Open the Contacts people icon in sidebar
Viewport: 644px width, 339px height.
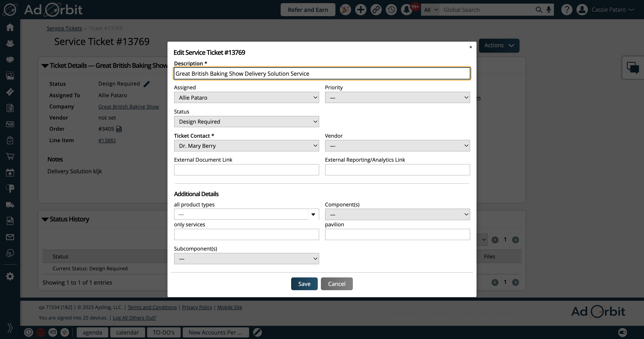(10, 43)
